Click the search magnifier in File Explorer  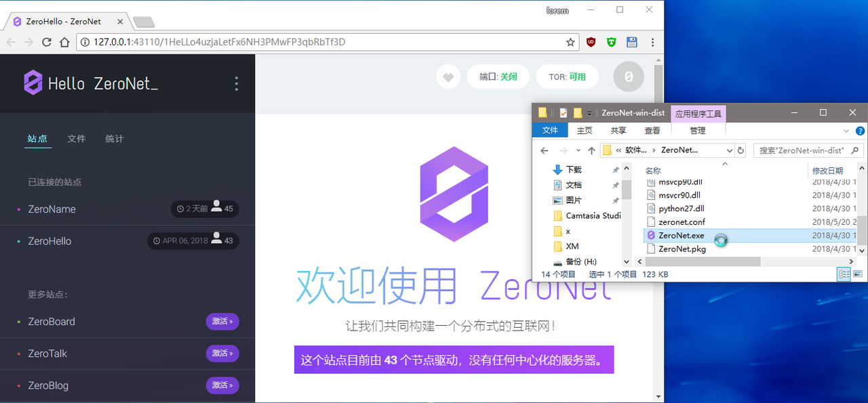pos(855,150)
